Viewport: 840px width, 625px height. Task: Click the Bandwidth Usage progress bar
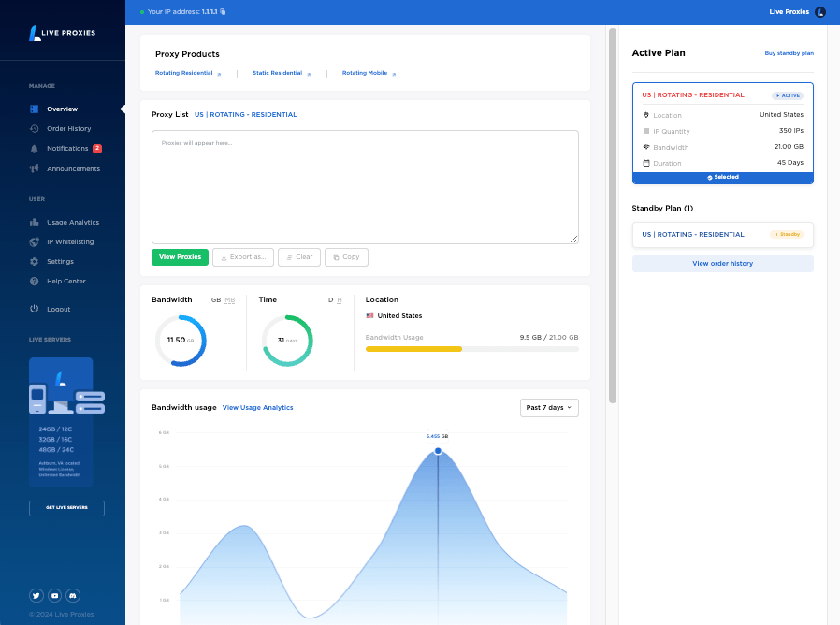(x=472, y=350)
